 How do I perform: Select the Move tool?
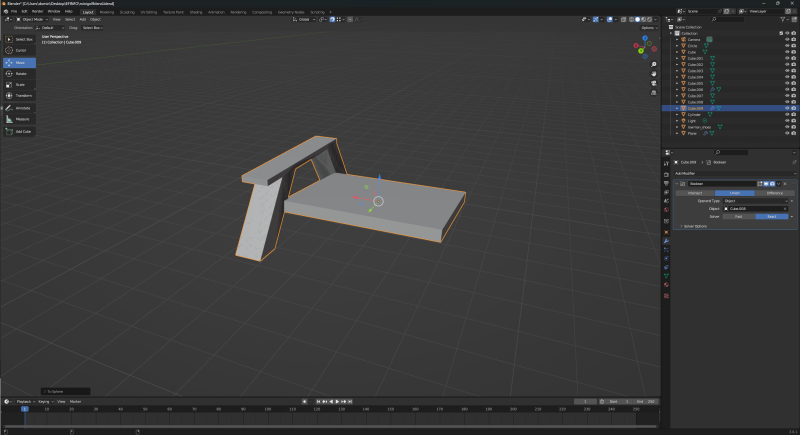tap(19, 63)
